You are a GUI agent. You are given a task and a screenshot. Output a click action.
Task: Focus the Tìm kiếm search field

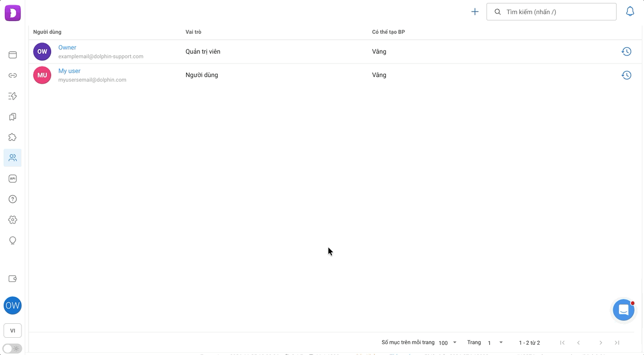(551, 12)
